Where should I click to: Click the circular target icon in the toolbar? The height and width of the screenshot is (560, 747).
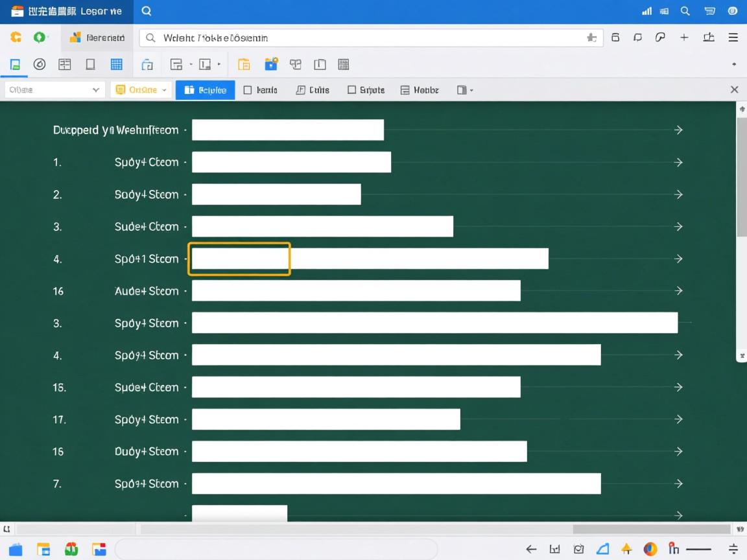pos(40,64)
